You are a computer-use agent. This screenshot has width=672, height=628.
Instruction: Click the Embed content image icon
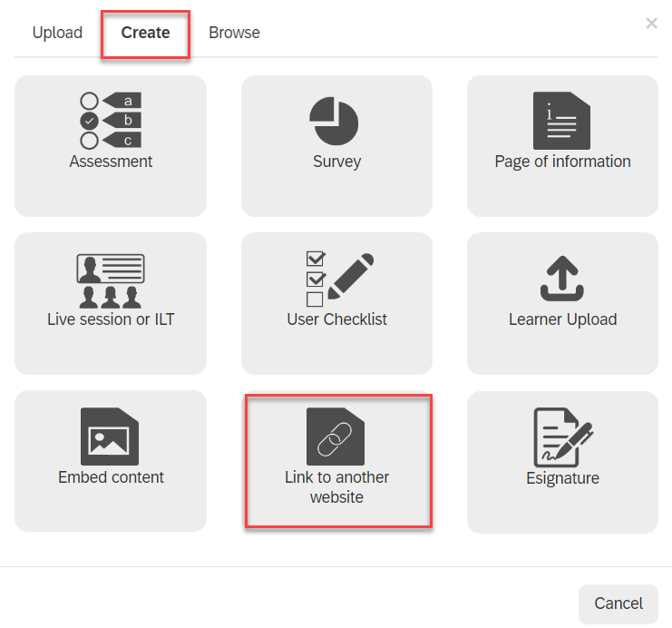(x=110, y=437)
